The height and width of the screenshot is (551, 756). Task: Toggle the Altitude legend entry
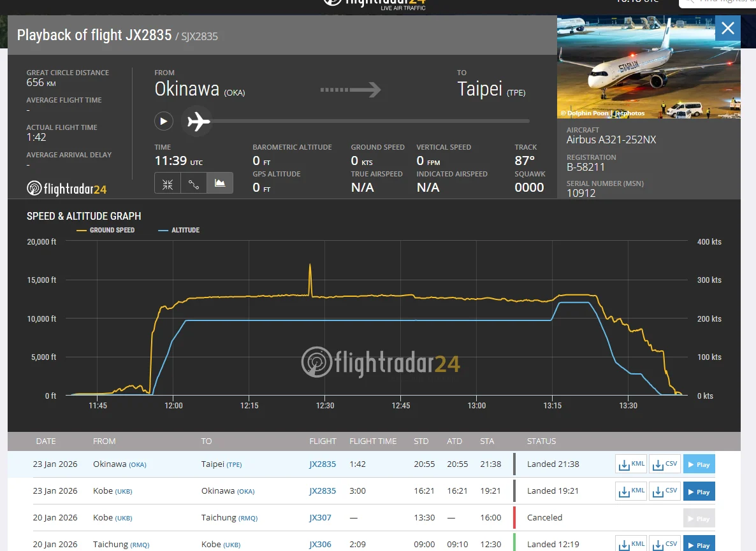coord(179,230)
